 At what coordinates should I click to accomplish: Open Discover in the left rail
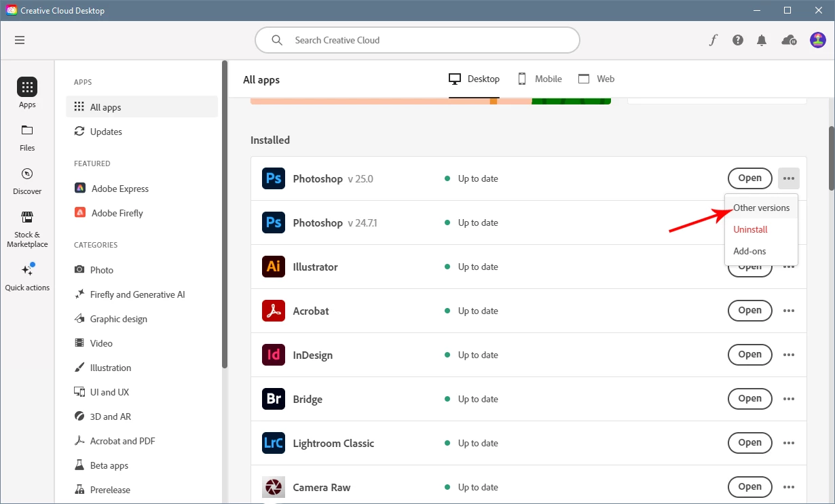(x=27, y=181)
